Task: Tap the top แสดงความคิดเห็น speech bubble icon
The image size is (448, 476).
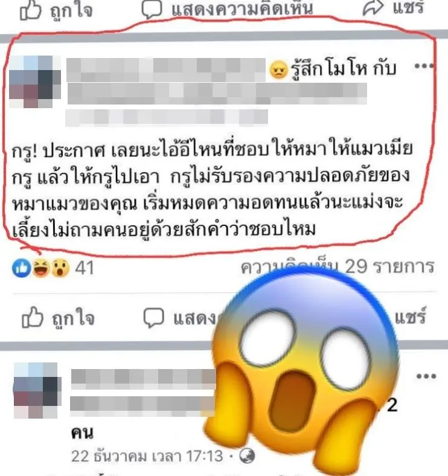Action: pos(152,9)
